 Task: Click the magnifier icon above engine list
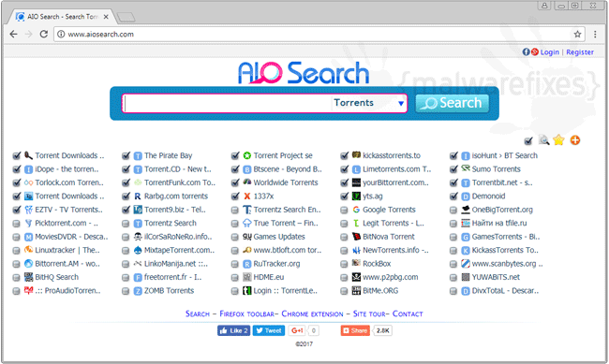543,140
